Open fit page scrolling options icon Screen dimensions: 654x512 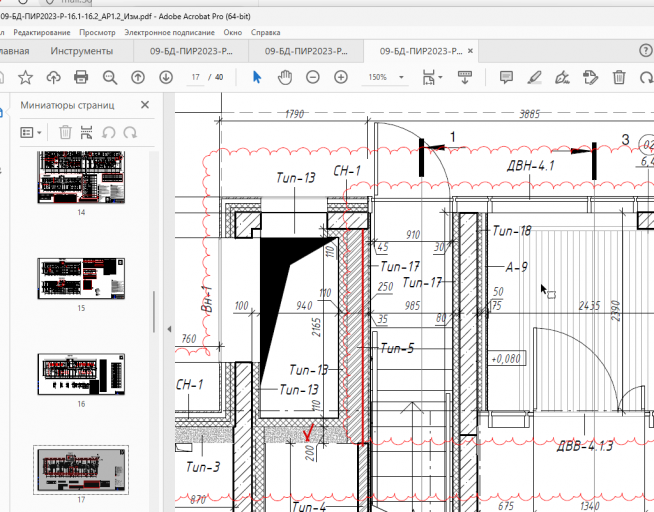(x=432, y=78)
